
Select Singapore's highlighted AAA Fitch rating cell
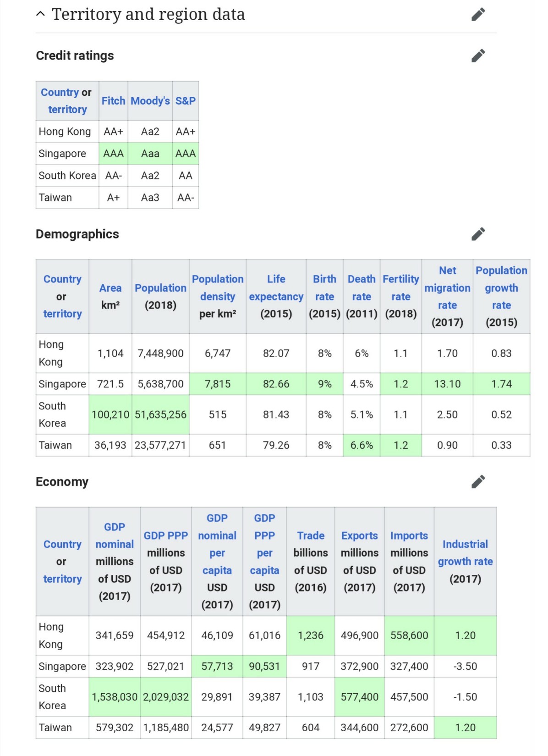[x=113, y=154]
